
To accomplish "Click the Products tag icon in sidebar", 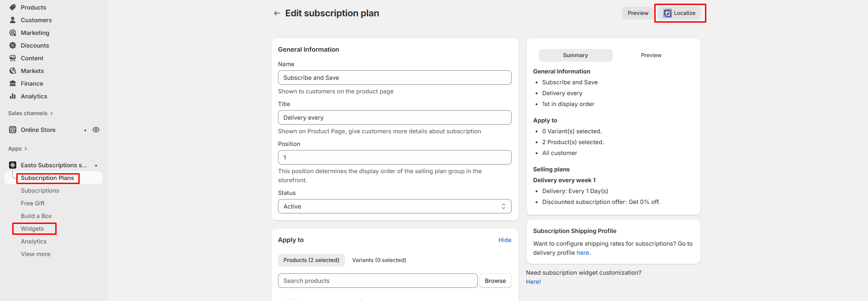I will [13, 7].
